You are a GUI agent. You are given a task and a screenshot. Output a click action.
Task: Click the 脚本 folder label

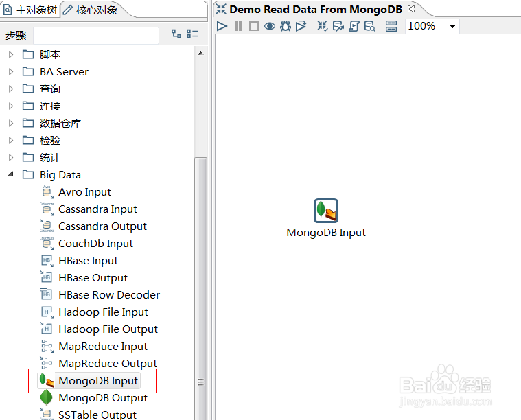coord(50,54)
